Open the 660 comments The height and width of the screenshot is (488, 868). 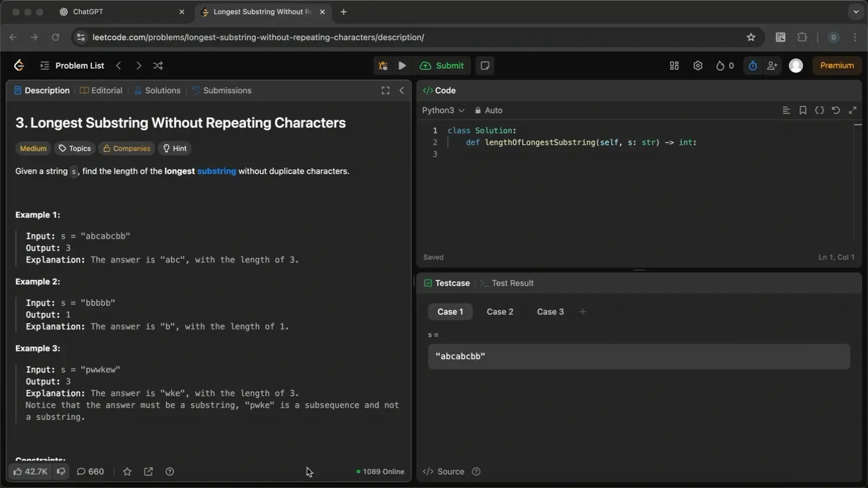(90, 471)
